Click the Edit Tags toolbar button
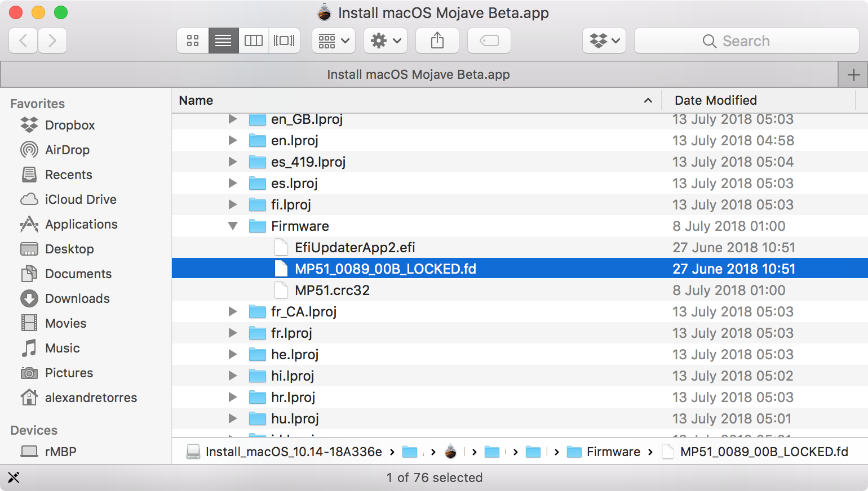Screen dimensions: 868x491 [489, 41]
